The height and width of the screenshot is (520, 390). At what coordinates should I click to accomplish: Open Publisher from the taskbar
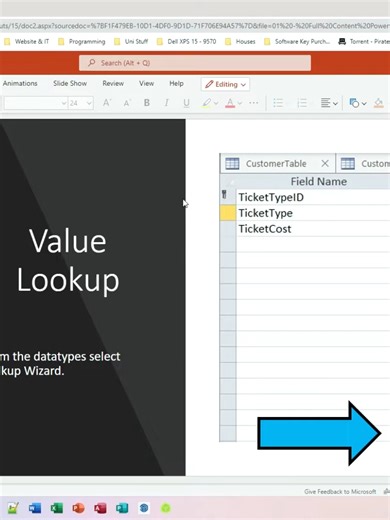point(122,508)
